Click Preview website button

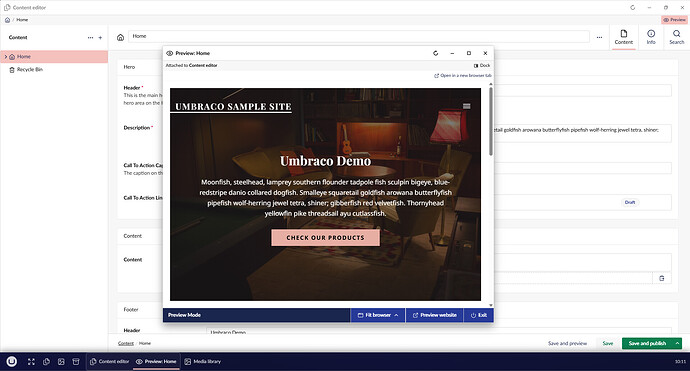coord(434,315)
